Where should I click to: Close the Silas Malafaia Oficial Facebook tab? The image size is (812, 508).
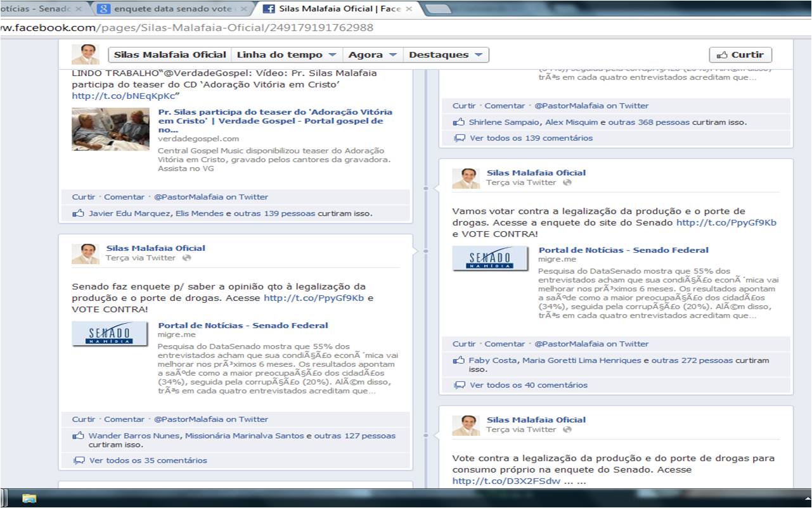[408, 9]
